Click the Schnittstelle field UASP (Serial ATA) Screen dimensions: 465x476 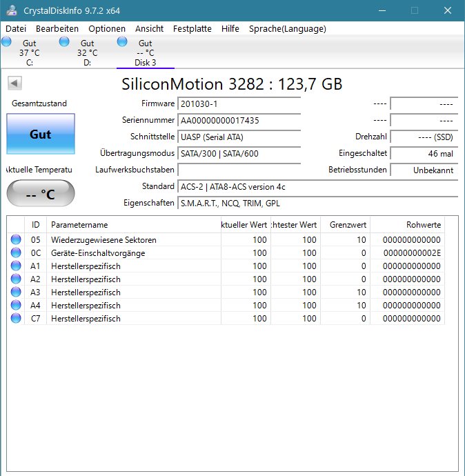tap(239, 137)
